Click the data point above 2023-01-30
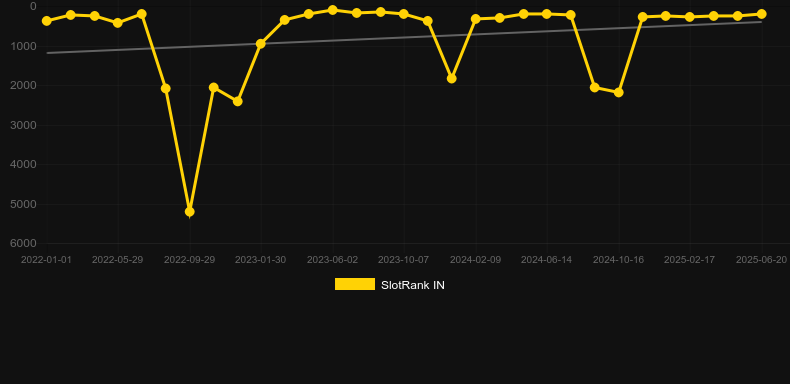 (x=260, y=44)
